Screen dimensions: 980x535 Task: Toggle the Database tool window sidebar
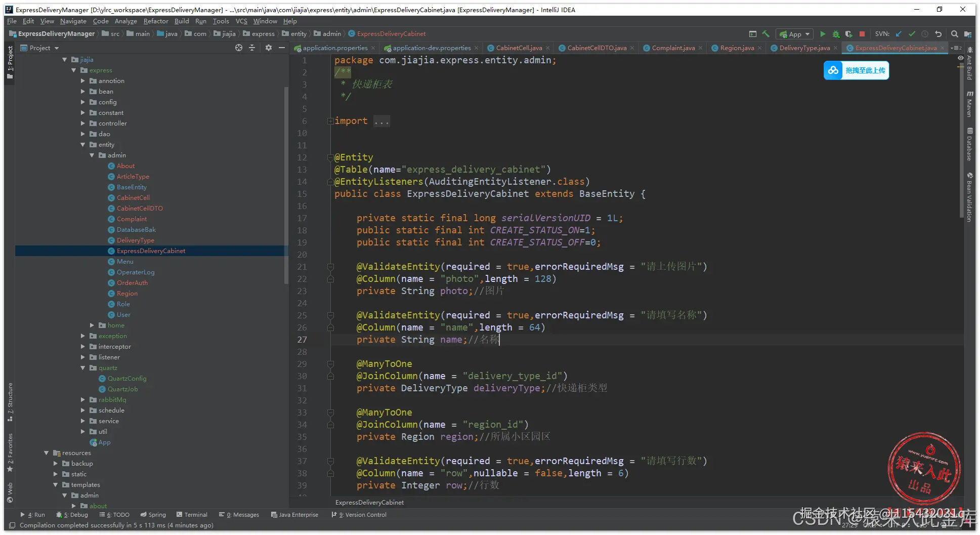tap(969, 144)
